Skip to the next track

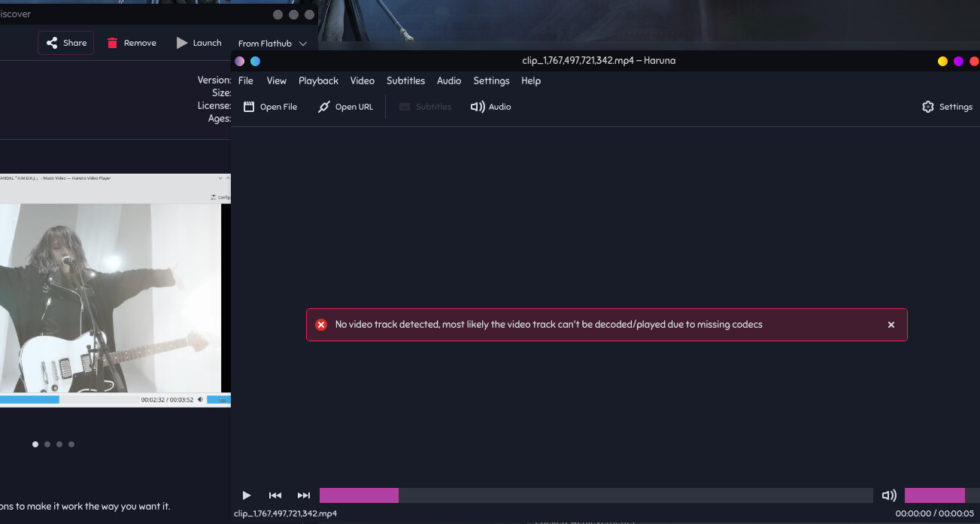click(x=304, y=495)
